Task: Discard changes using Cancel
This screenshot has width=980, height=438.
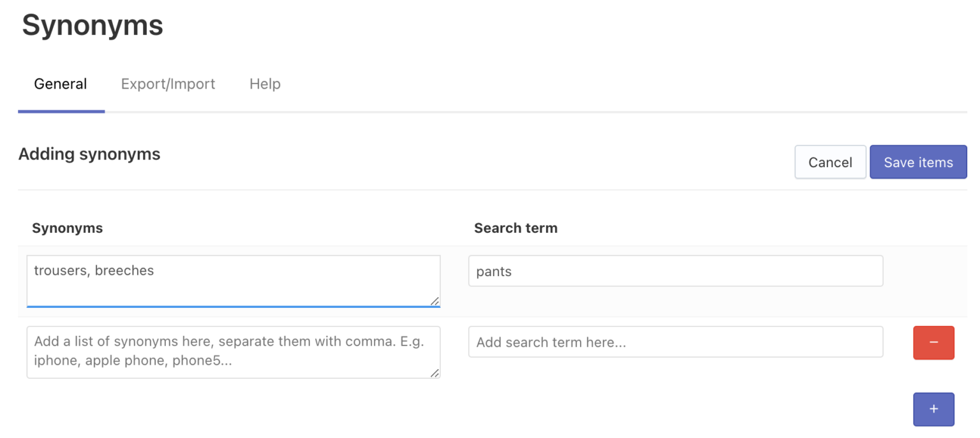Action: pos(830,162)
